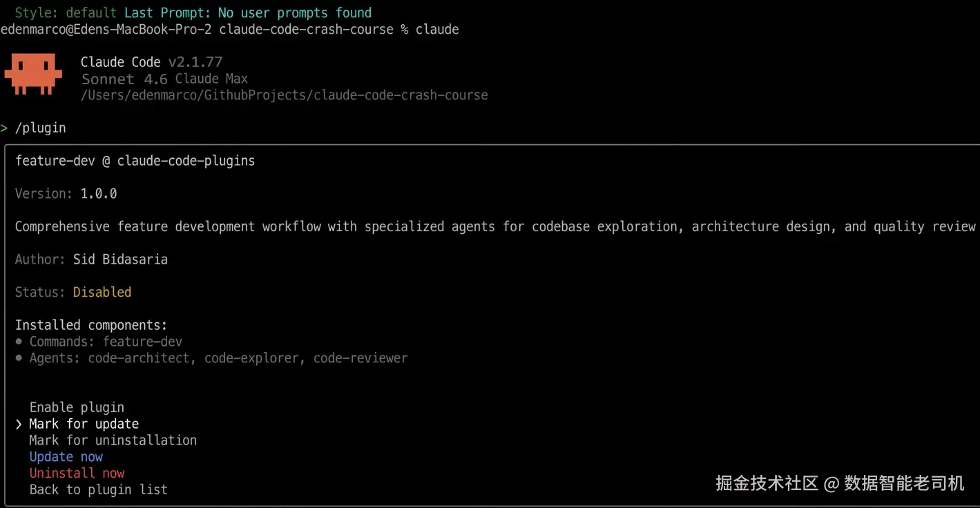Click the selection arrow beside Mark for update
This screenshot has height=508, width=980.
pos(19,424)
